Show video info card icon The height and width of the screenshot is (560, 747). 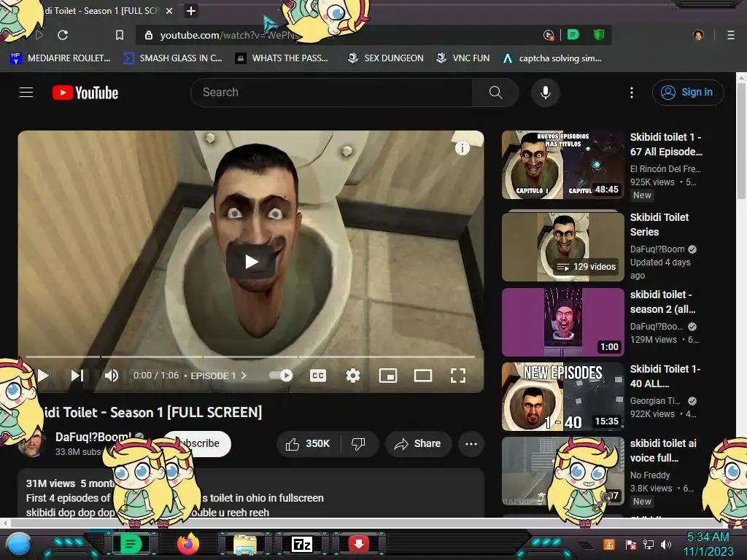pos(462,148)
